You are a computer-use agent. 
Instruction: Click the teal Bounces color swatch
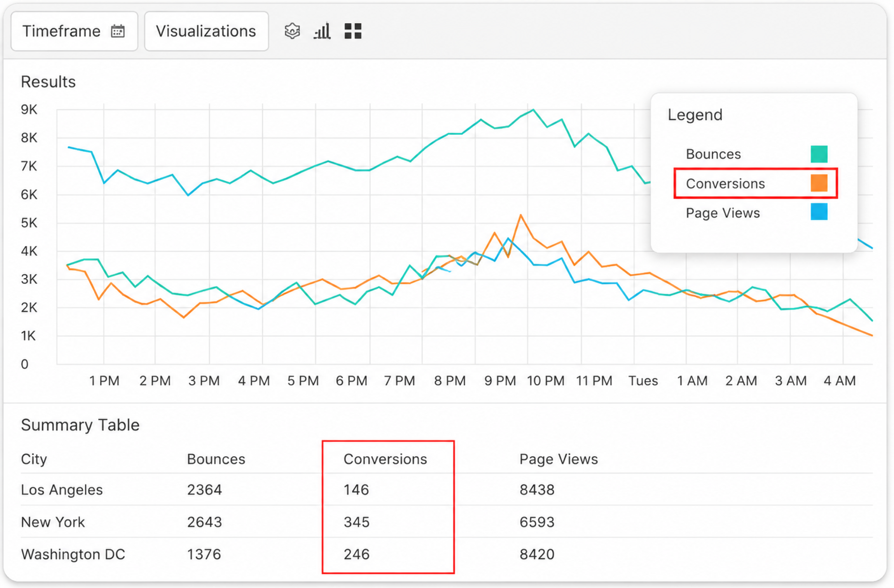(x=819, y=154)
